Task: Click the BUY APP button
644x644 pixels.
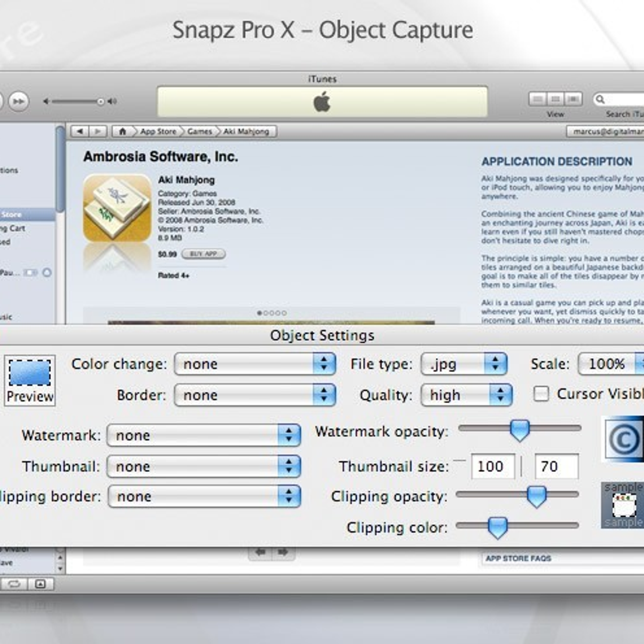Action: 204,254
